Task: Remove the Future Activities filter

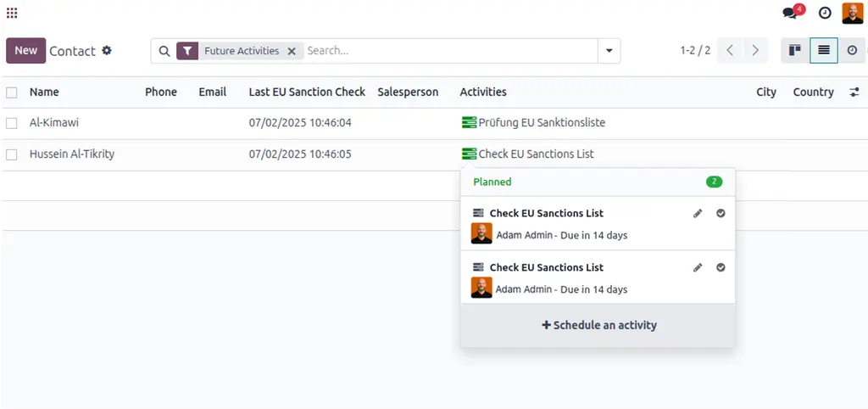Action: pyautogui.click(x=292, y=51)
